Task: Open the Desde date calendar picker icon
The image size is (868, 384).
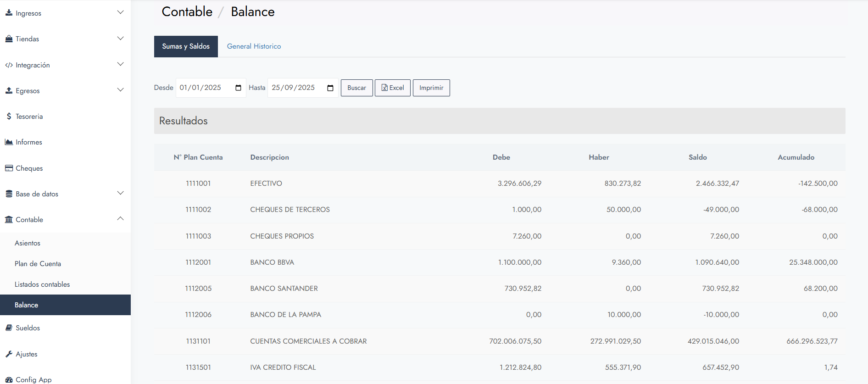Action: tap(238, 88)
